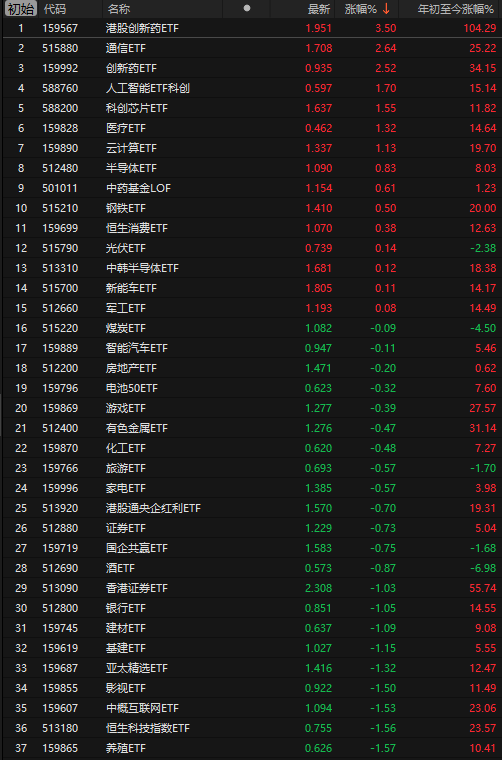Image resolution: width=502 pixels, height=760 pixels.
Task: Click the 煤炭ETF name
Action: pyautogui.click(x=126, y=328)
